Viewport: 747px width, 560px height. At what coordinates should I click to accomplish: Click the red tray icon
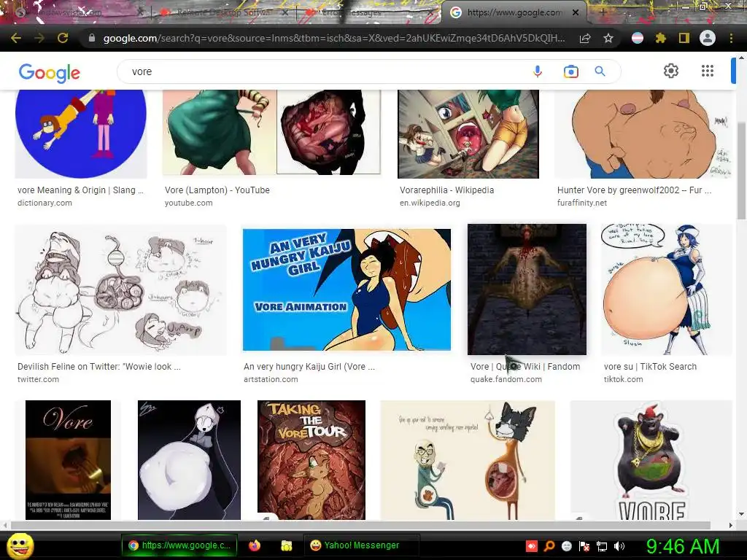[x=532, y=546]
